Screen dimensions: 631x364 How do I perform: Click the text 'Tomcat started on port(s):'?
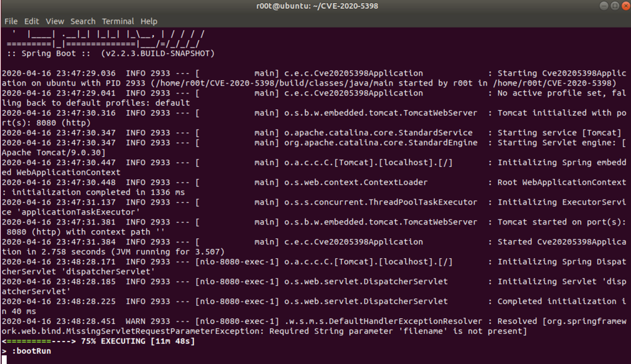(x=562, y=222)
